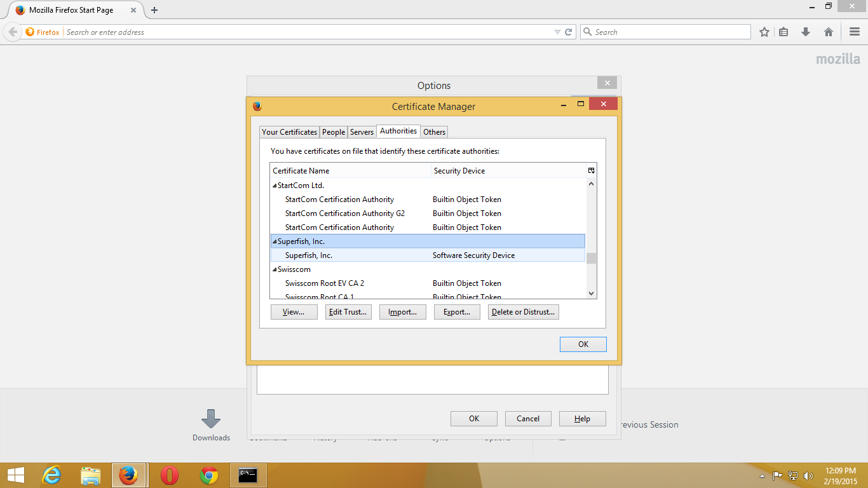
Task: Launch Opera from the taskbar
Action: pyautogui.click(x=169, y=475)
